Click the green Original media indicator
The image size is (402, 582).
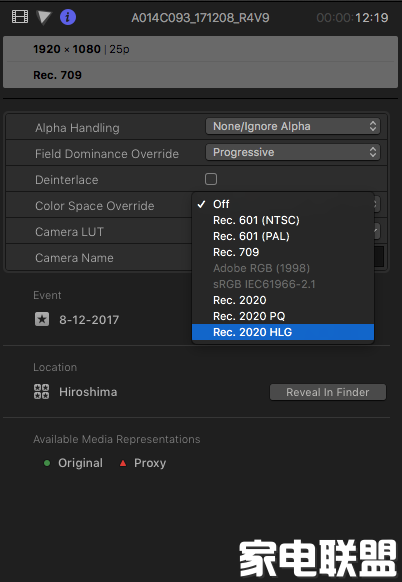tap(47, 463)
